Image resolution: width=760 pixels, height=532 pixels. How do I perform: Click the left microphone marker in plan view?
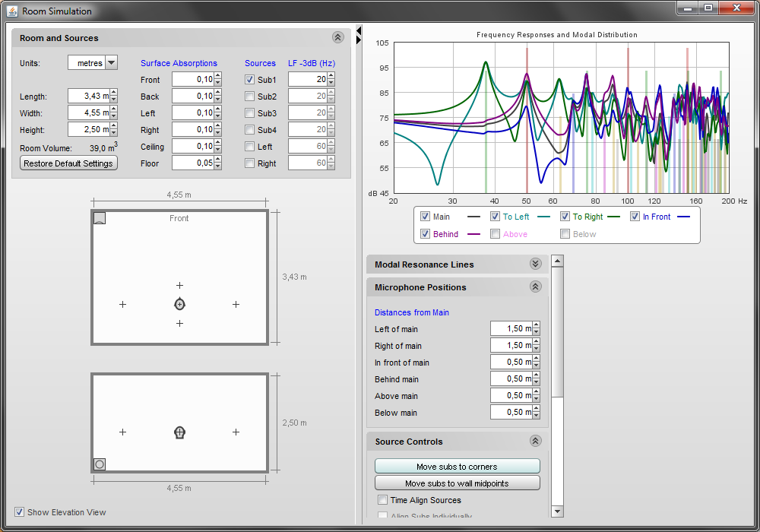122,304
